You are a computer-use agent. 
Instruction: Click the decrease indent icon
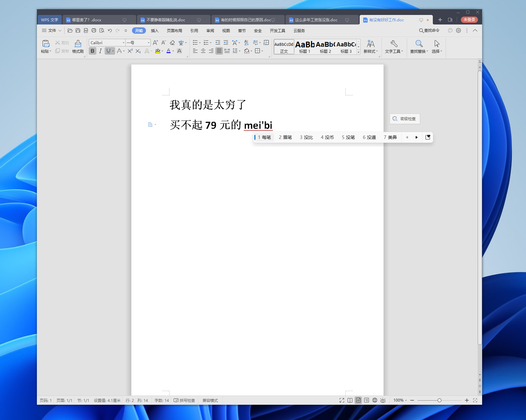point(218,43)
